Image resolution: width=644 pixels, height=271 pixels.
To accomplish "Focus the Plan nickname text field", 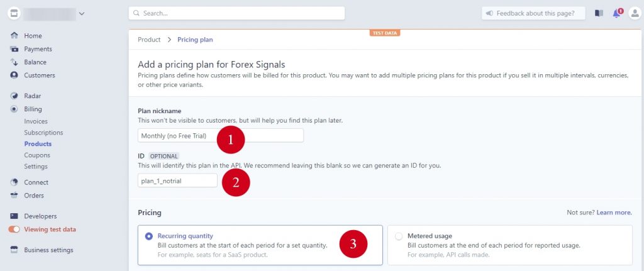I will point(220,136).
